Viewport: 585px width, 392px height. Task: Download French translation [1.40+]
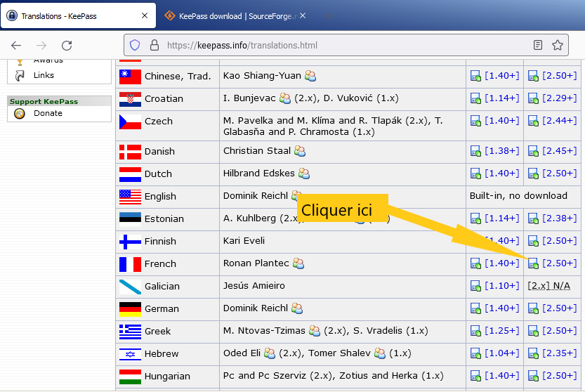click(x=502, y=263)
